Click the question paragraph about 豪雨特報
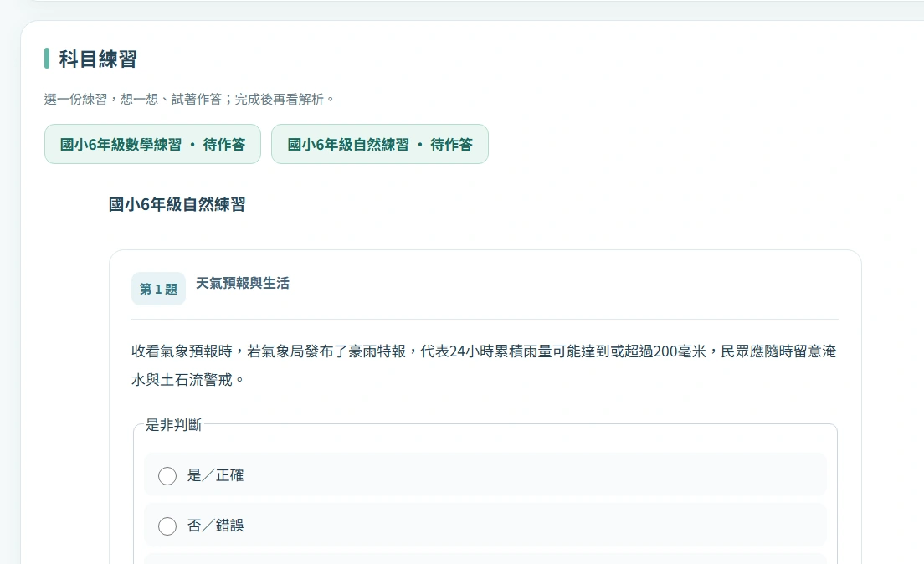Image resolution: width=924 pixels, height=564 pixels. click(484, 366)
